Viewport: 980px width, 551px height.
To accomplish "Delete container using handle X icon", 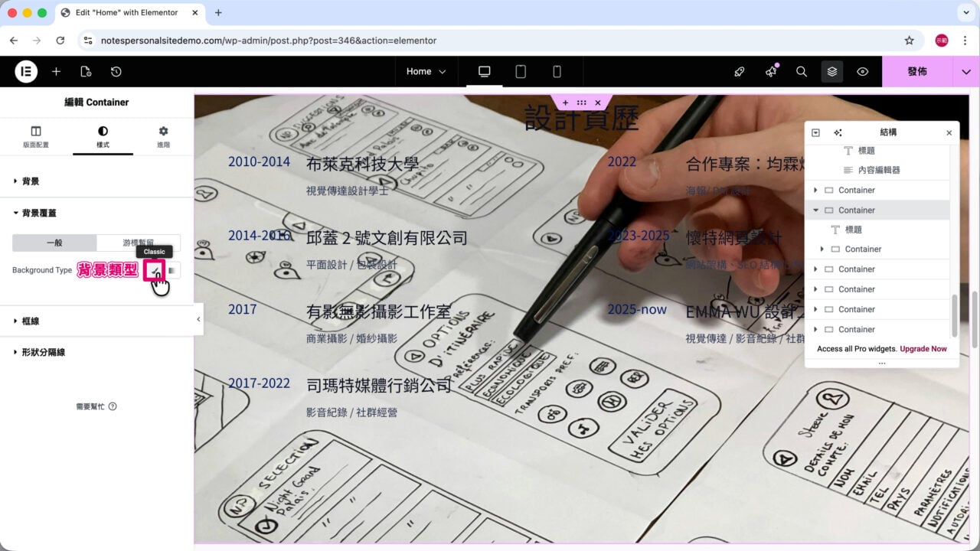I will 598,103.
